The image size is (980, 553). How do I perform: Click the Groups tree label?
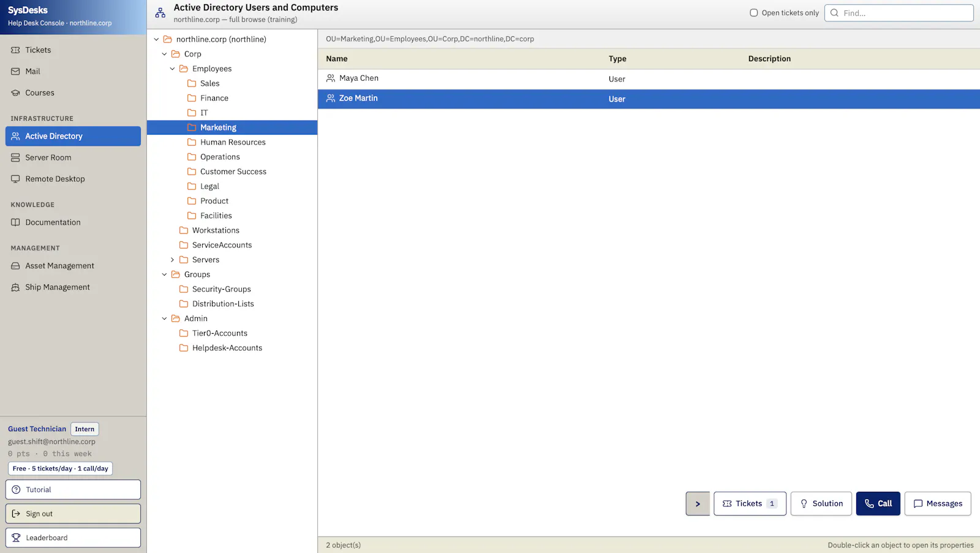[197, 274]
